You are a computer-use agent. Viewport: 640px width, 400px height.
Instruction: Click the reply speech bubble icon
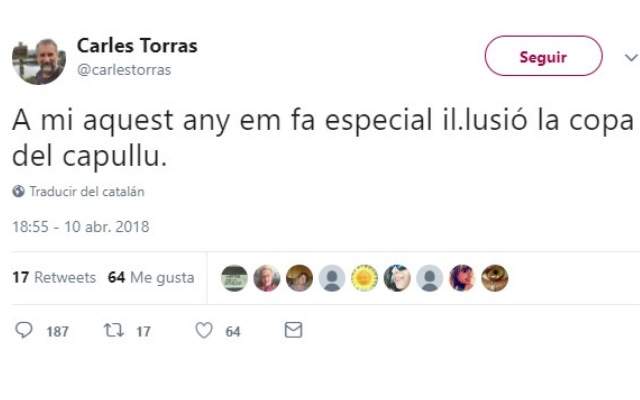click(24, 330)
